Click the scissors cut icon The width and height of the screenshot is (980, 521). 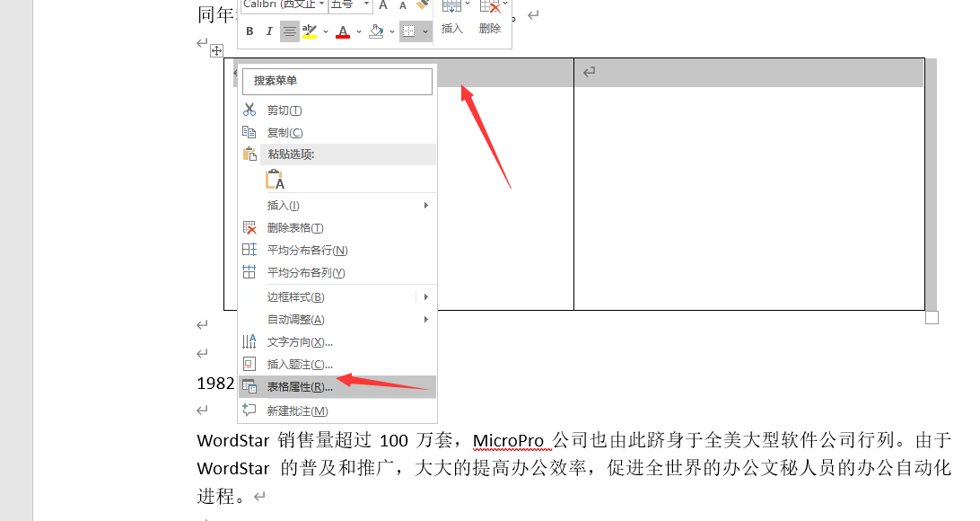(249, 110)
